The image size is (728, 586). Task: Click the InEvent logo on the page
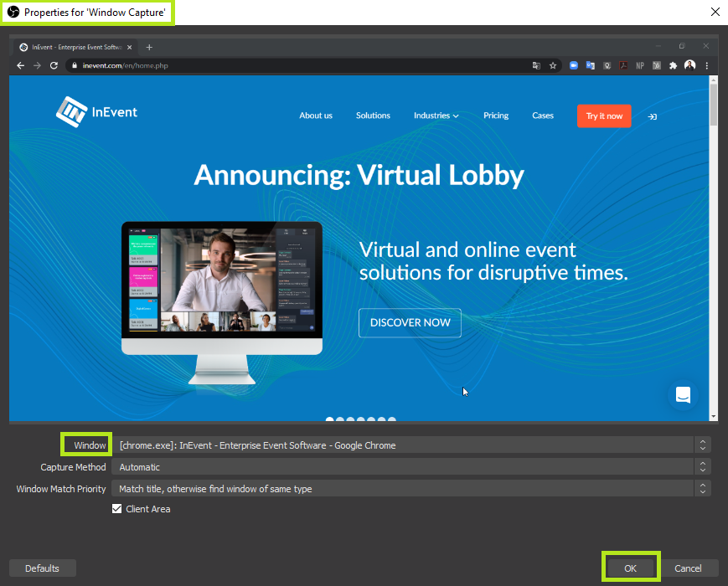(x=96, y=112)
